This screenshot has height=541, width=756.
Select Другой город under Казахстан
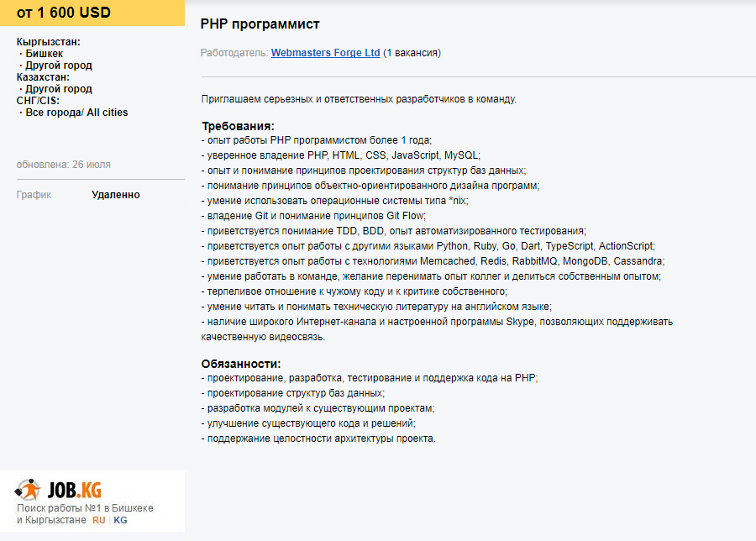point(58,89)
